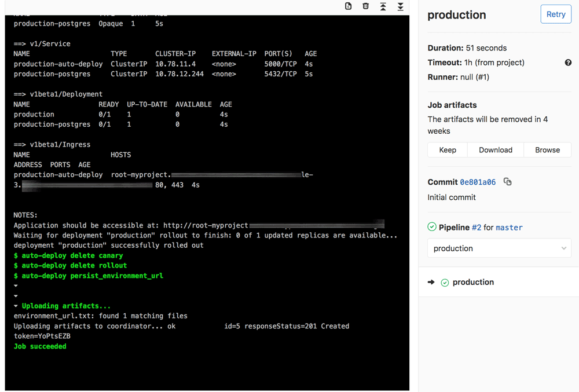
Task: Browse the job artifacts
Action: click(x=547, y=150)
